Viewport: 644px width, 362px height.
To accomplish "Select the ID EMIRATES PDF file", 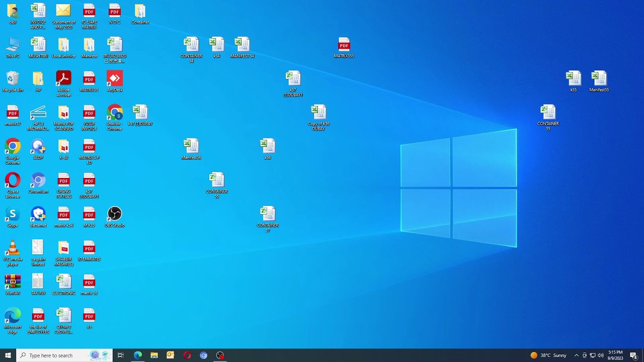I will pyautogui.click(x=89, y=251).
